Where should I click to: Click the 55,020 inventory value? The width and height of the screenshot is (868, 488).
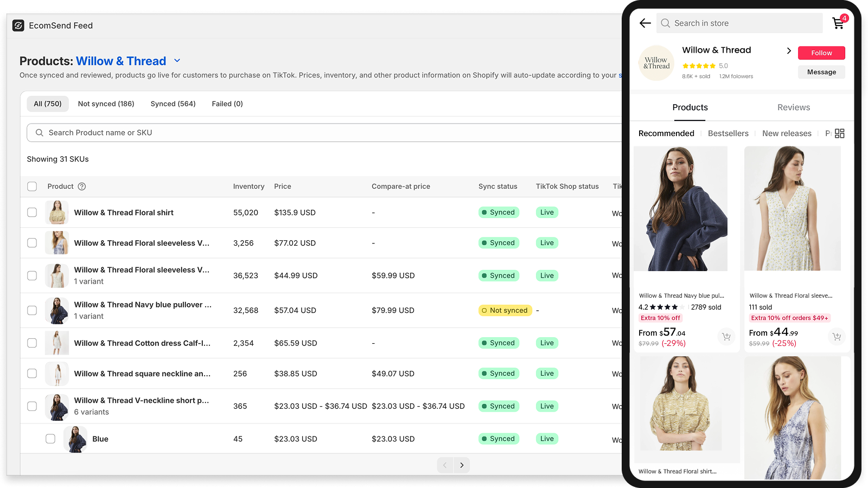tap(246, 213)
